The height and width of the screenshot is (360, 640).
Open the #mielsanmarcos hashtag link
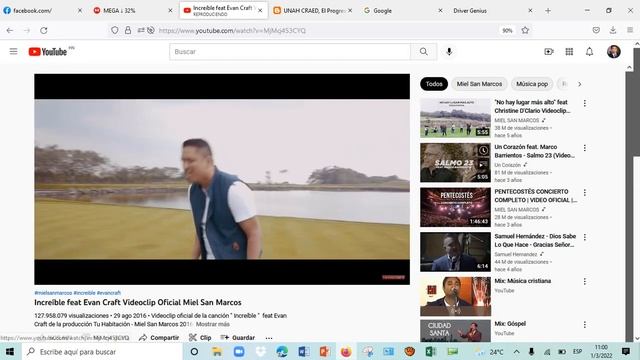53,293
